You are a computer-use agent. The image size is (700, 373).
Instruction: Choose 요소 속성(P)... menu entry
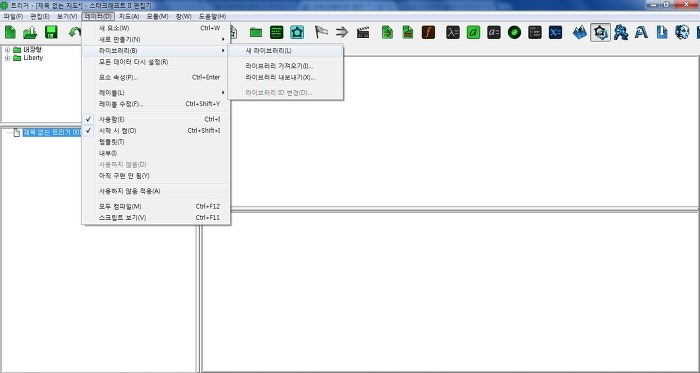(x=156, y=77)
